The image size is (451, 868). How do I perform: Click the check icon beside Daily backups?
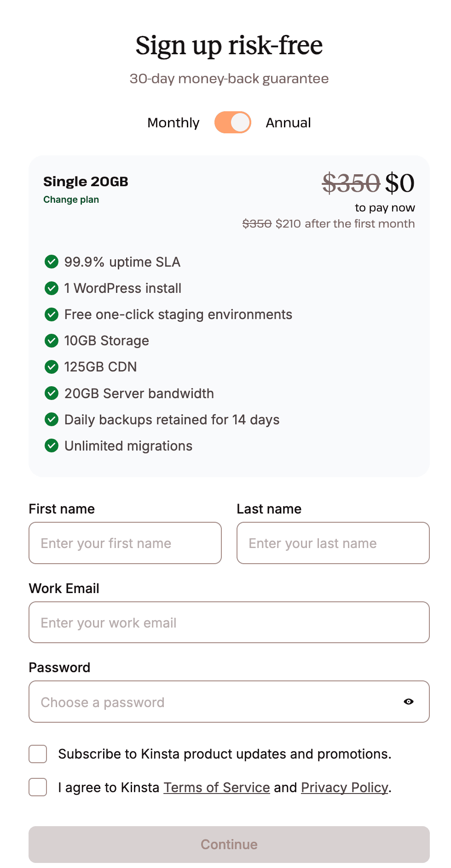(x=52, y=419)
